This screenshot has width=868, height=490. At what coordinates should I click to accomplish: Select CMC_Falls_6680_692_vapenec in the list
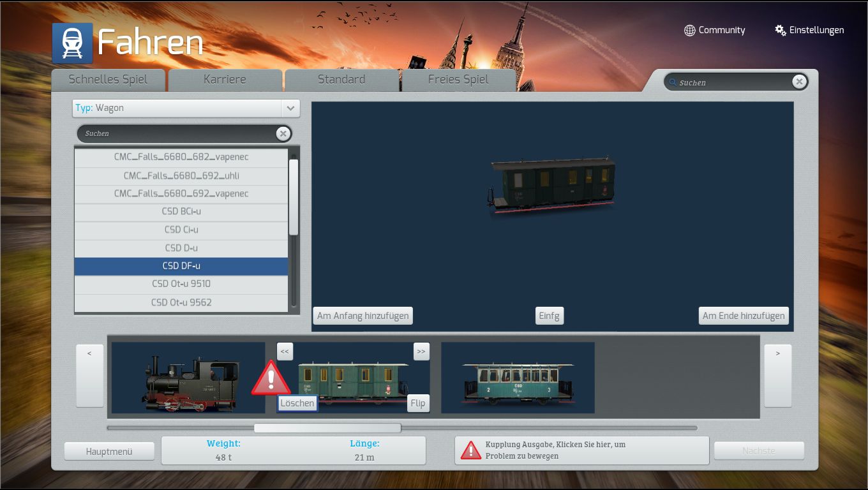[x=181, y=194]
